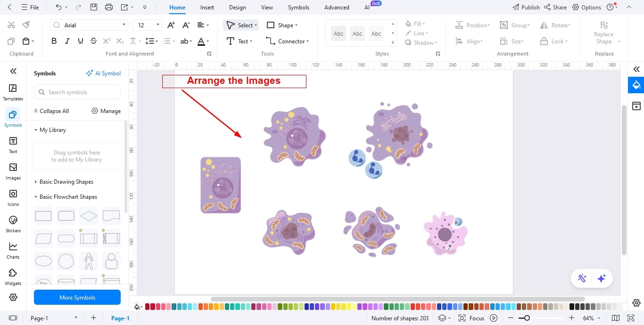
Task: Open Stickers panel in left sidebar
Action: coord(13,224)
